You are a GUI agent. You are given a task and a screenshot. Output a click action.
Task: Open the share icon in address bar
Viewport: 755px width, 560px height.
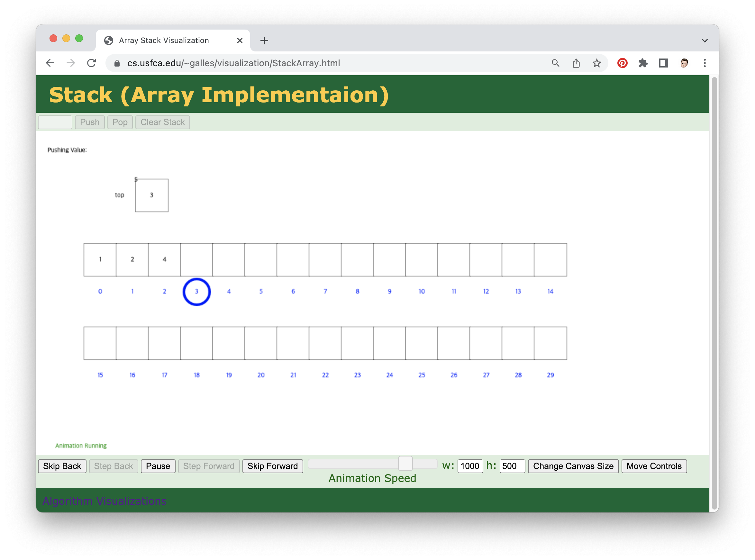pyautogui.click(x=576, y=63)
